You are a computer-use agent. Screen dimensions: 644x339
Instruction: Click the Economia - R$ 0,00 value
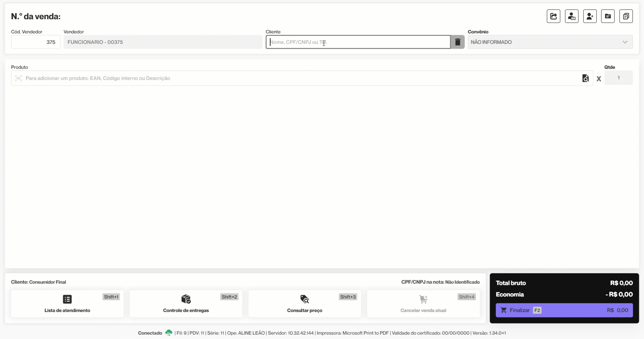(619, 295)
